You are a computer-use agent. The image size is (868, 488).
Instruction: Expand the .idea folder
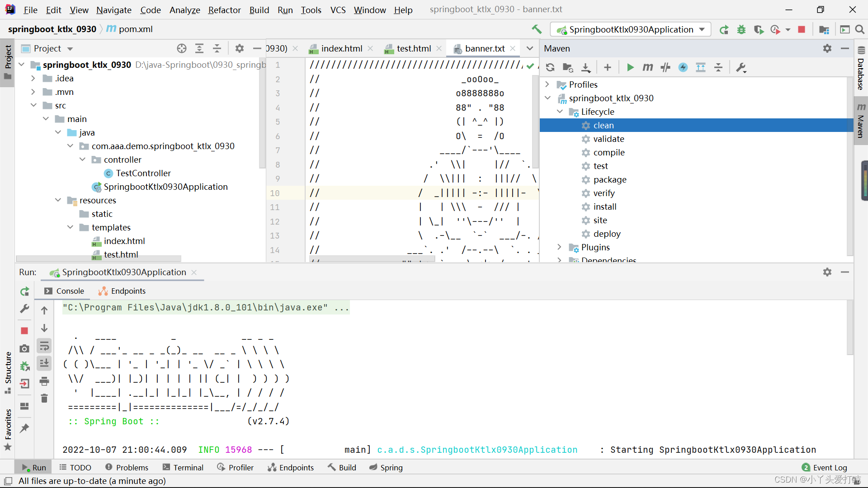33,79
